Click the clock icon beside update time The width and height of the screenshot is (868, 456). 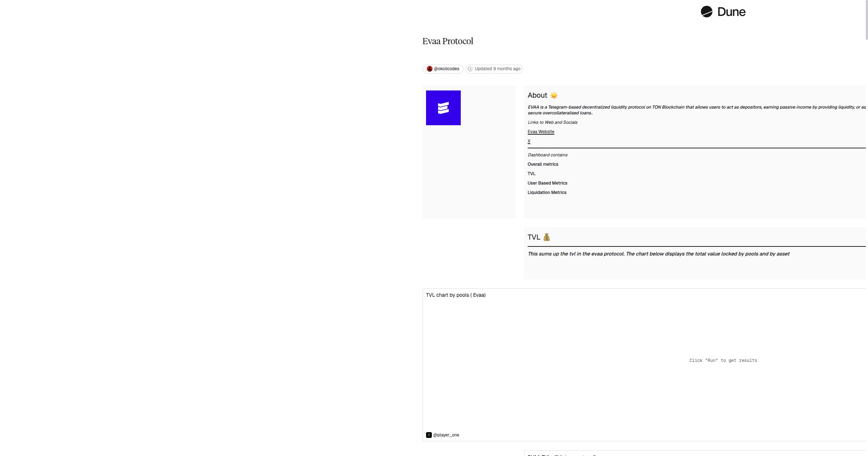[470, 69]
